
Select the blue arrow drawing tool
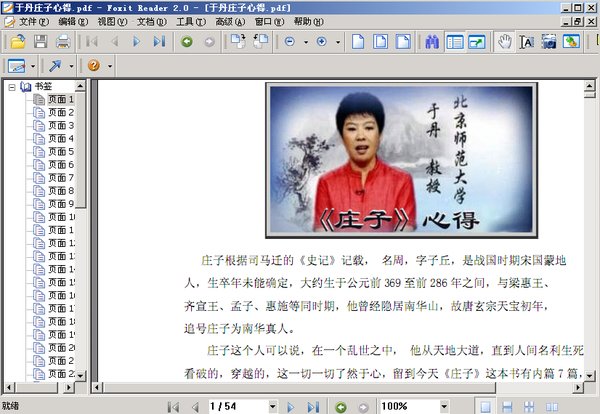55,66
